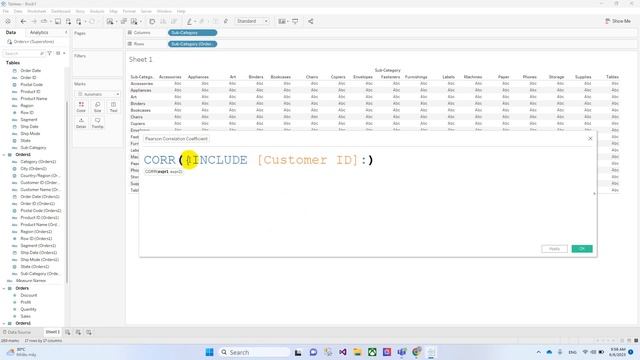640x360 pixels.
Task: Click Apply in the calculation editor
Action: point(554,249)
